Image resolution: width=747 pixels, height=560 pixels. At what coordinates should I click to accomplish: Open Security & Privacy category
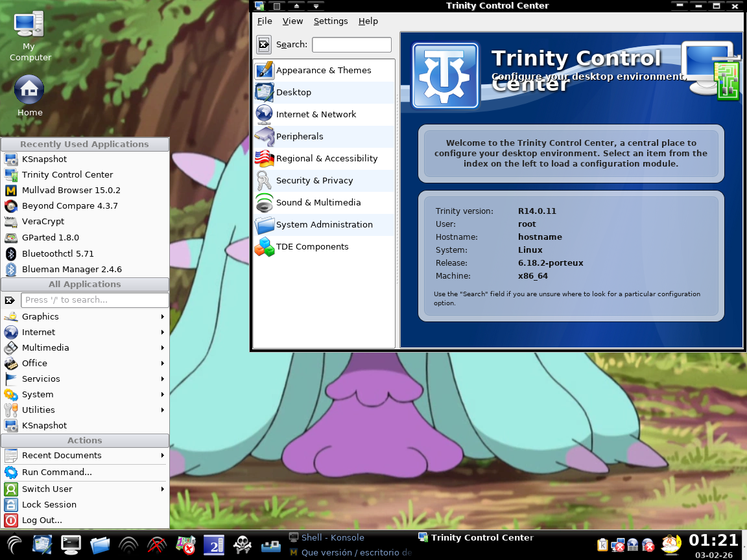324,180
